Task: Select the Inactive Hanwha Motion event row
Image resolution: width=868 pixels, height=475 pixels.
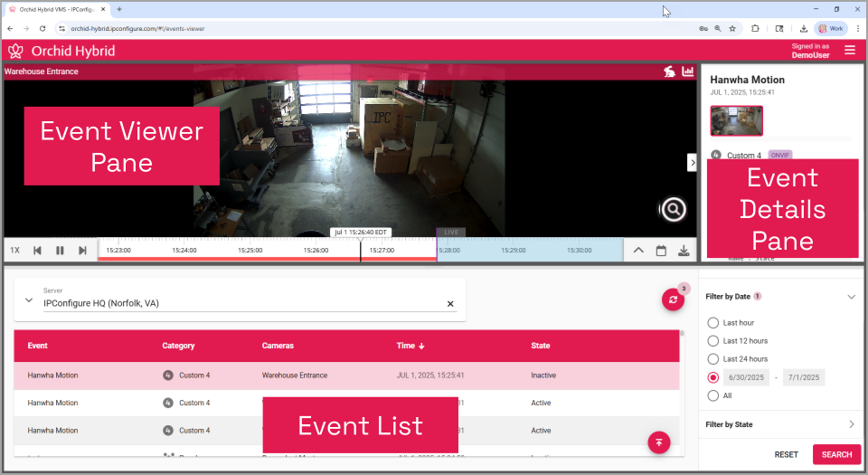Action: tap(346, 375)
